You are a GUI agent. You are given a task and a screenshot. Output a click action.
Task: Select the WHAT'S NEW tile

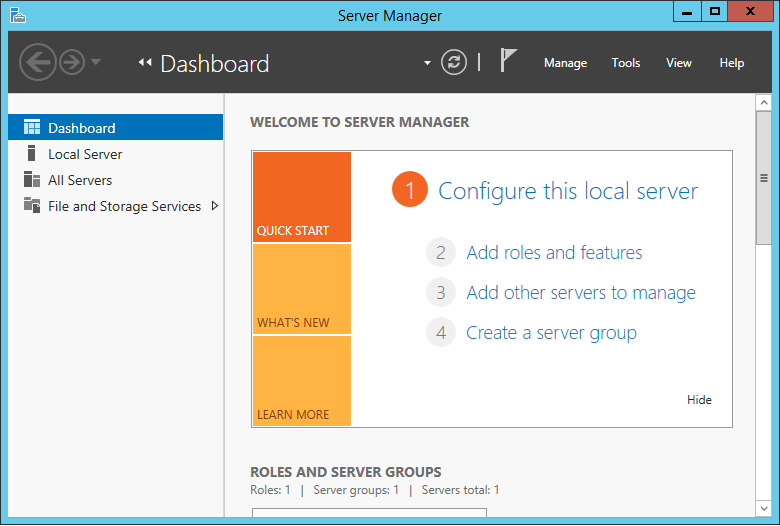pyautogui.click(x=302, y=290)
